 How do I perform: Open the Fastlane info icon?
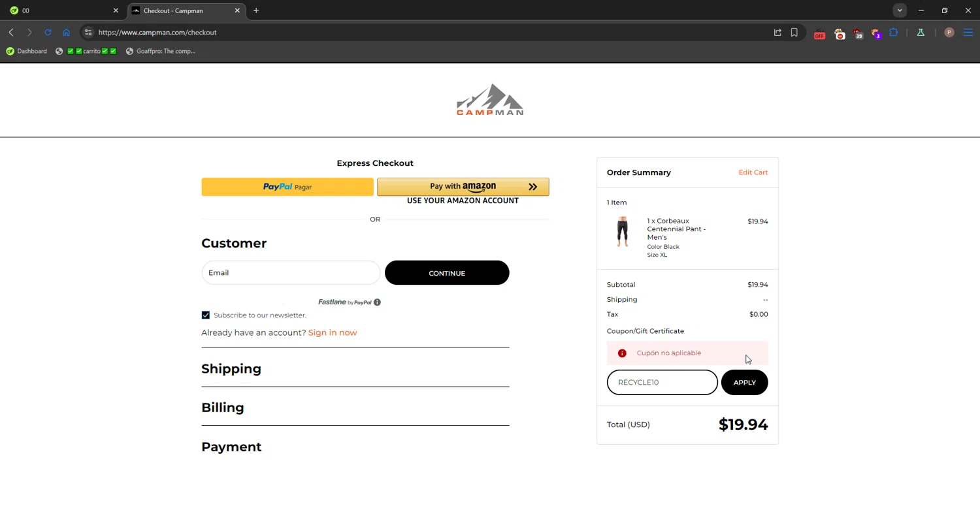coord(377,302)
